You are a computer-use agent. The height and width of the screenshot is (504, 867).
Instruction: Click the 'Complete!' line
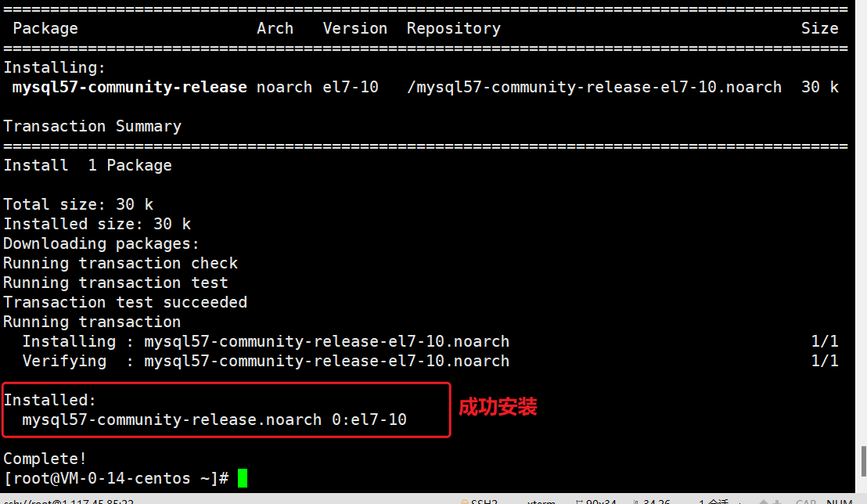(x=45, y=459)
